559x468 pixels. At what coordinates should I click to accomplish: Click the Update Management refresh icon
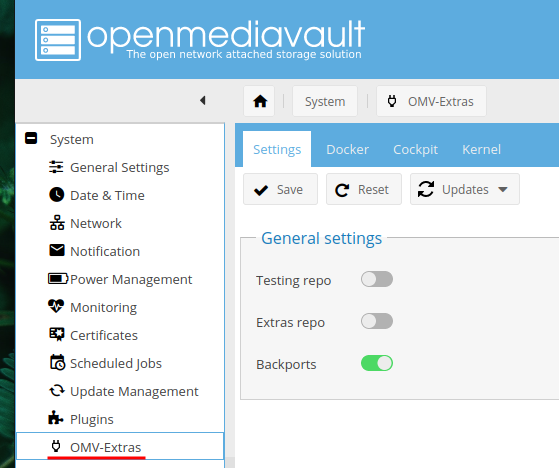[x=57, y=391]
